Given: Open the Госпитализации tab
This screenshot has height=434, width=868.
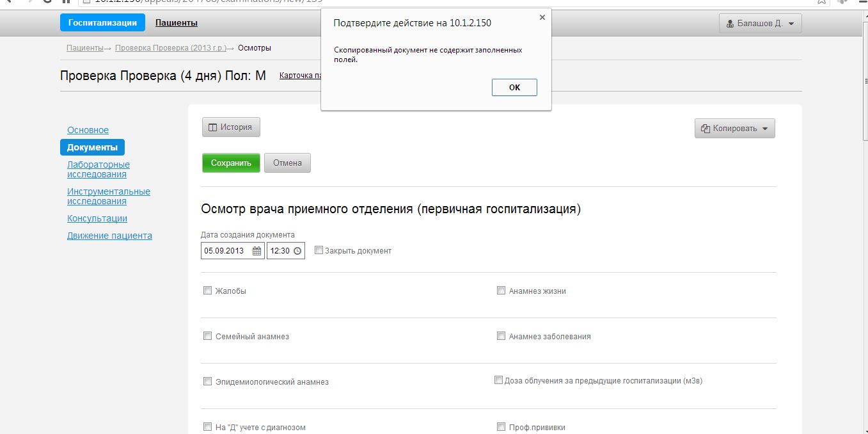Looking at the screenshot, I should [x=103, y=22].
